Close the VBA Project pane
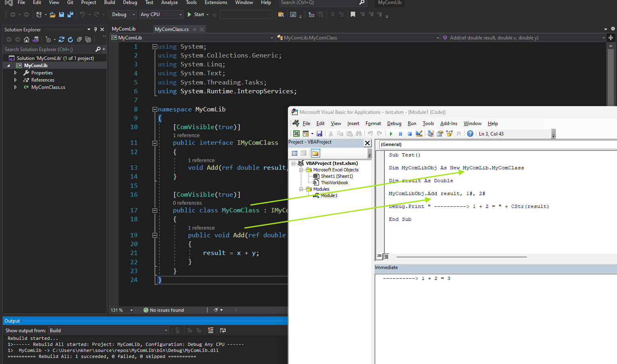Screen dimensions: 617x364 367,143
